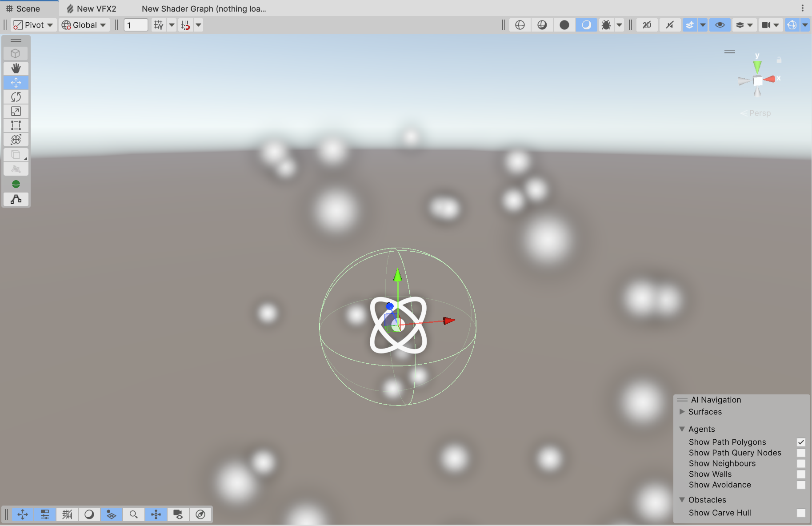Enable Show Neighbours checkbox

(801, 463)
